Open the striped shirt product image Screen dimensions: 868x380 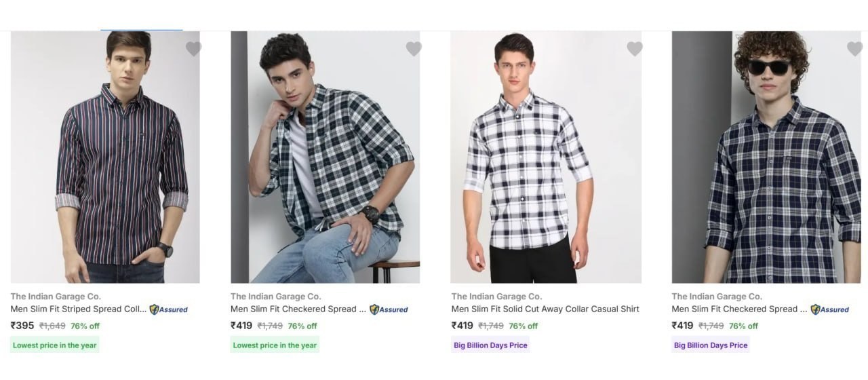pyautogui.click(x=105, y=157)
